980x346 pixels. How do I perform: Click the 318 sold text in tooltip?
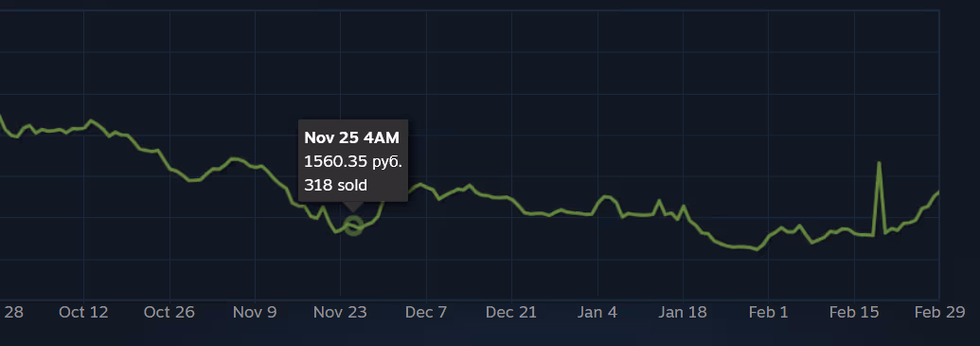click(x=335, y=185)
